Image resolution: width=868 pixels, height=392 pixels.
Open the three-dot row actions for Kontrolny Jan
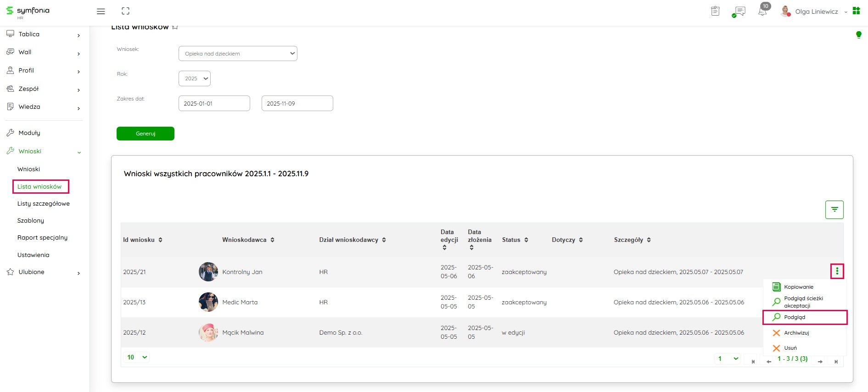click(x=837, y=271)
